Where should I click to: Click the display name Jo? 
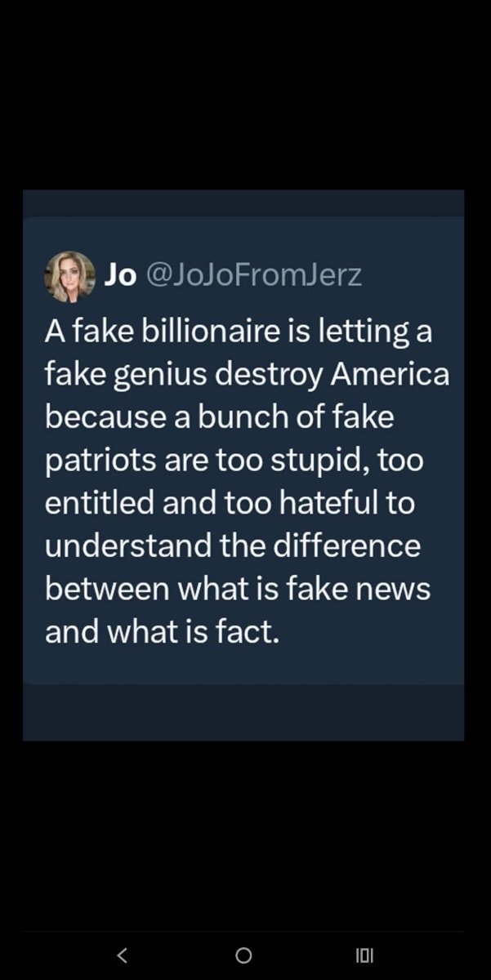119,276
